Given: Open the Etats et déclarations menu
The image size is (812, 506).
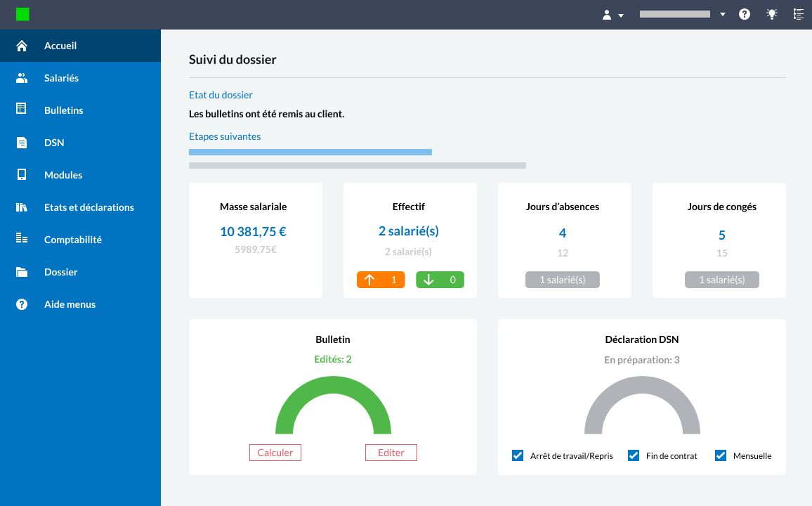Looking at the screenshot, I should (89, 207).
